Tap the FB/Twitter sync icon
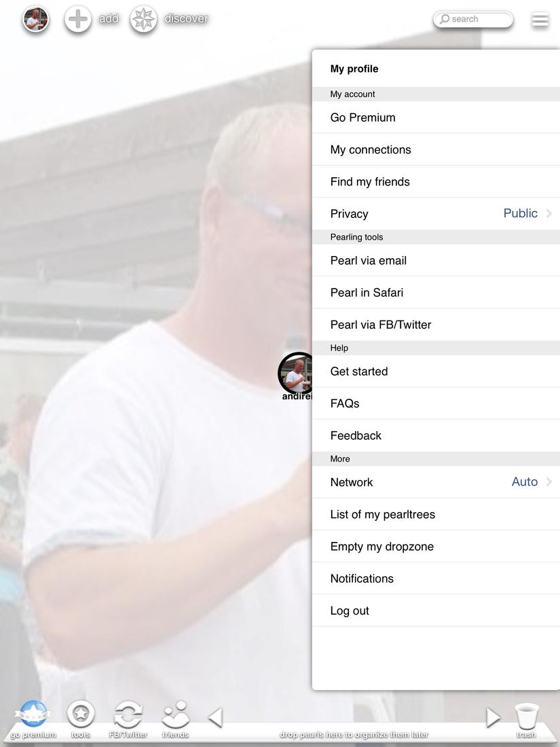Image resolution: width=560 pixels, height=747 pixels. click(x=128, y=714)
